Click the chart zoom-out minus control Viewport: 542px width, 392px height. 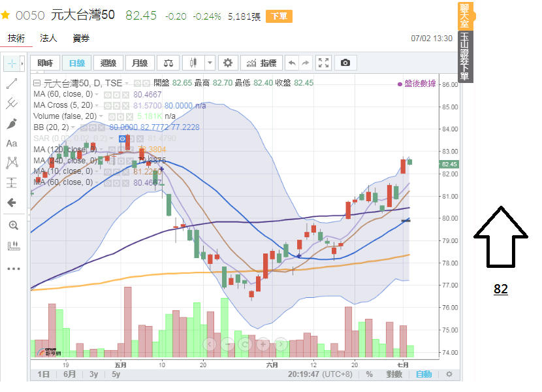[x=227, y=344]
